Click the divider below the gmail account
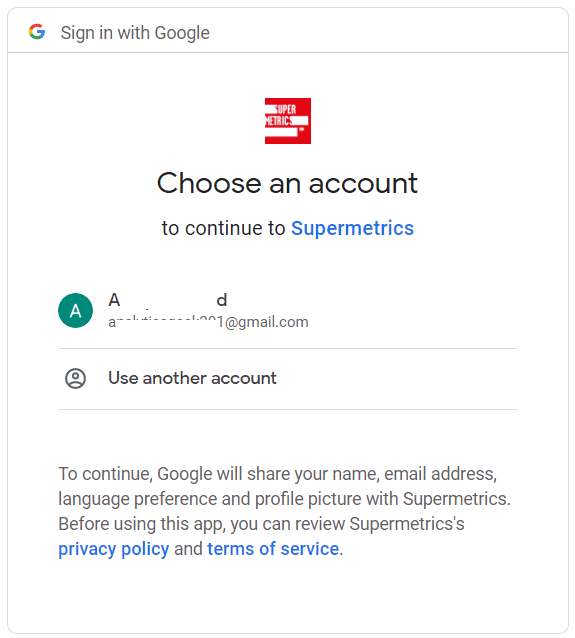The width and height of the screenshot is (575, 638). pyautogui.click(x=288, y=348)
